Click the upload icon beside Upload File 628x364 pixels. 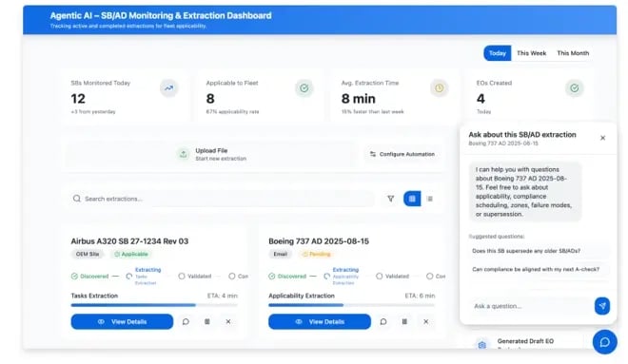184,154
